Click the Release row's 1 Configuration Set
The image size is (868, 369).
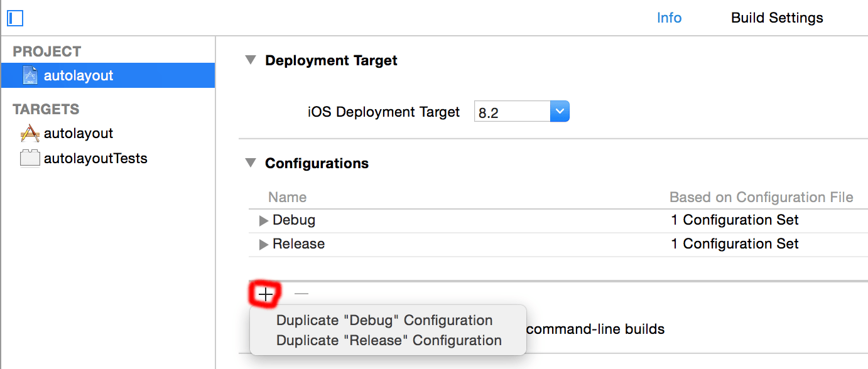coord(734,244)
